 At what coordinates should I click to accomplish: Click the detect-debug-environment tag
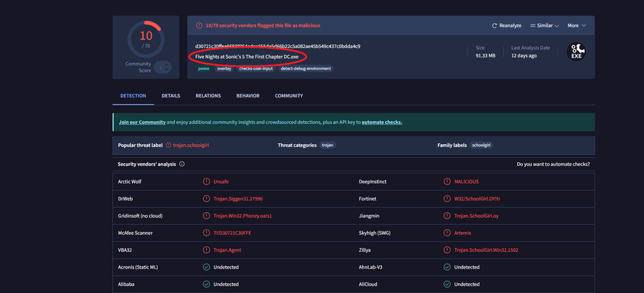(306, 69)
